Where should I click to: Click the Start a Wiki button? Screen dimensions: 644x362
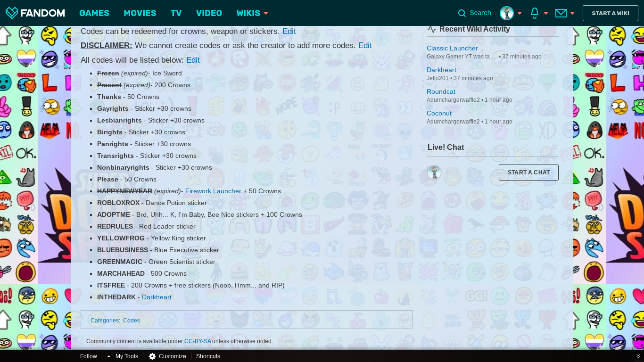tap(611, 13)
